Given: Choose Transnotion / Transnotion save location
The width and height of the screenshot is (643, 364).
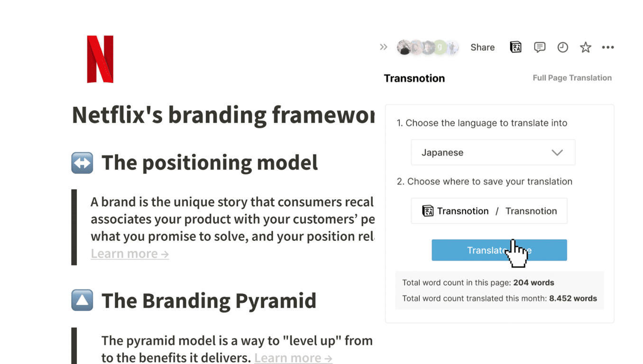Looking at the screenshot, I should [x=489, y=211].
